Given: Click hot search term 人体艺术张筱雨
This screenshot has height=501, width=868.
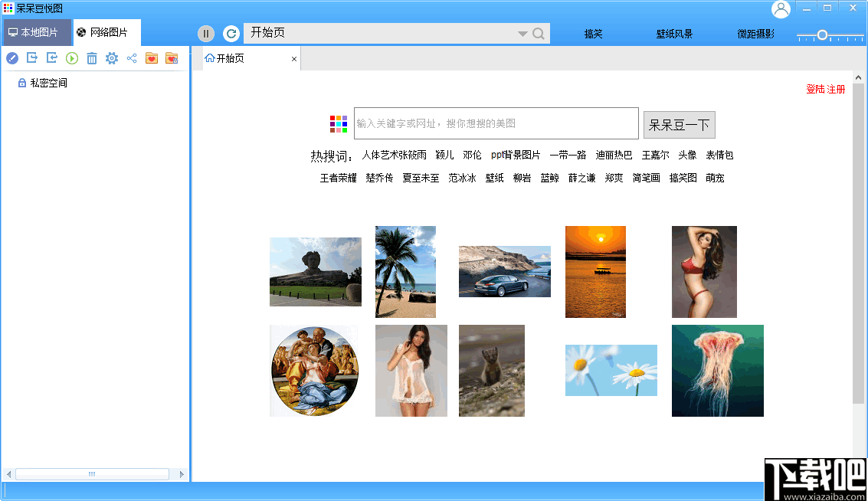Looking at the screenshot, I should pos(394,155).
